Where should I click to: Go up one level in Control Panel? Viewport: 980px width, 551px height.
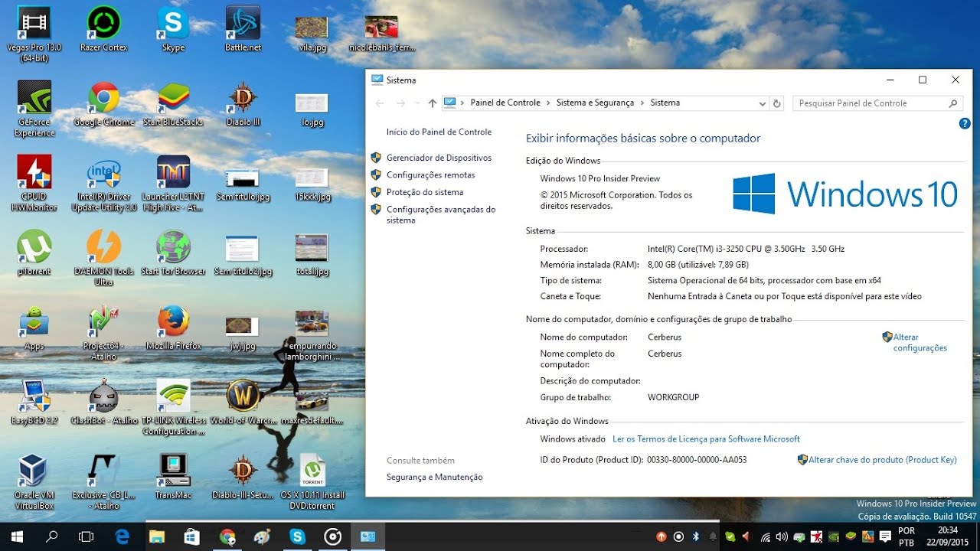[x=433, y=103]
